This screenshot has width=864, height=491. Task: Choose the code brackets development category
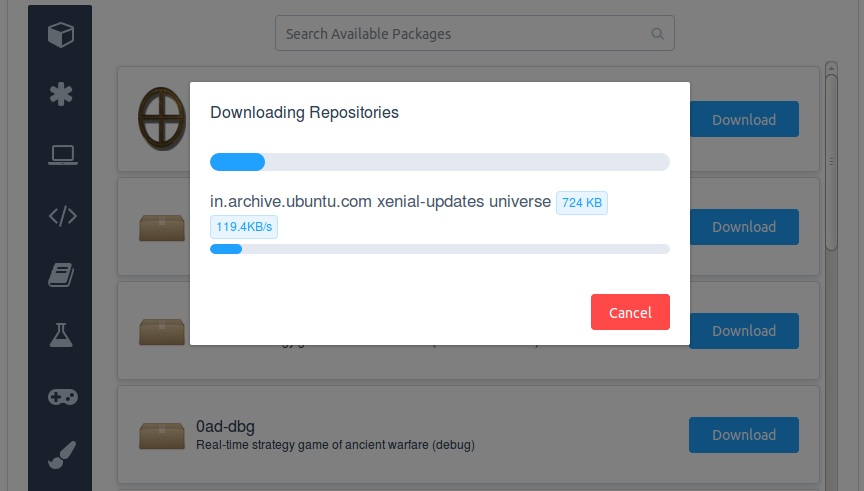click(x=62, y=215)
